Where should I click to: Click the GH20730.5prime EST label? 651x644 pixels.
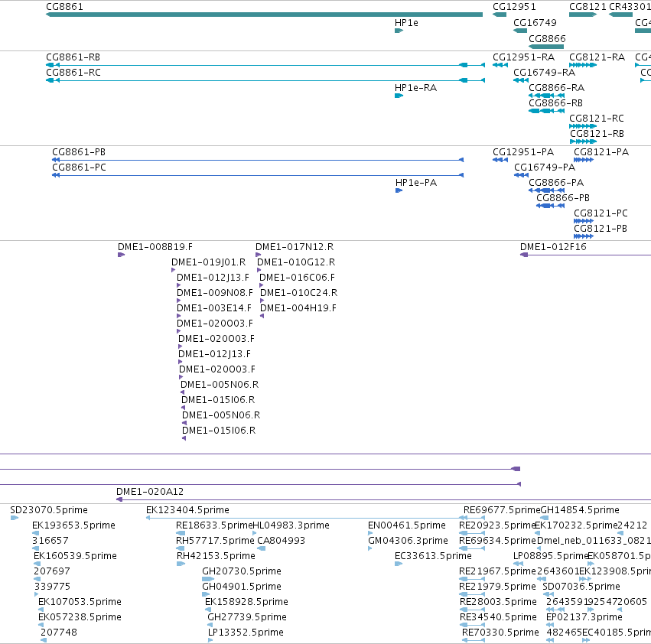[241, 571]
